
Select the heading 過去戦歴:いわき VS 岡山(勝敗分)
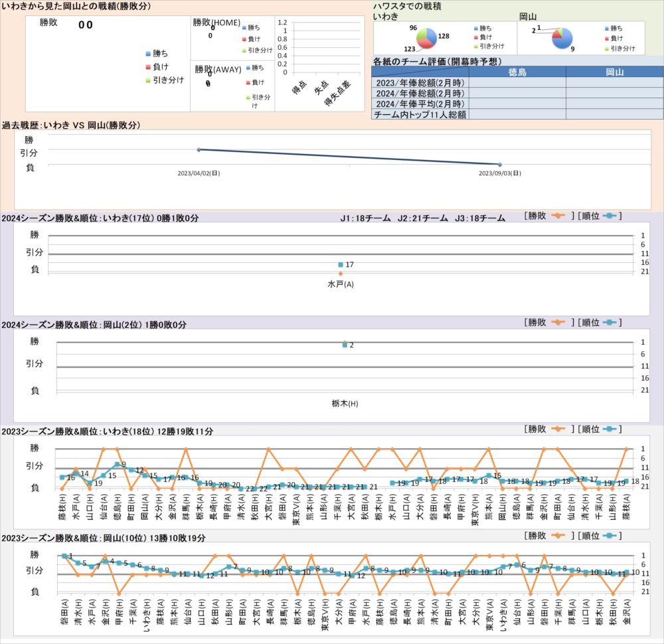71,125
